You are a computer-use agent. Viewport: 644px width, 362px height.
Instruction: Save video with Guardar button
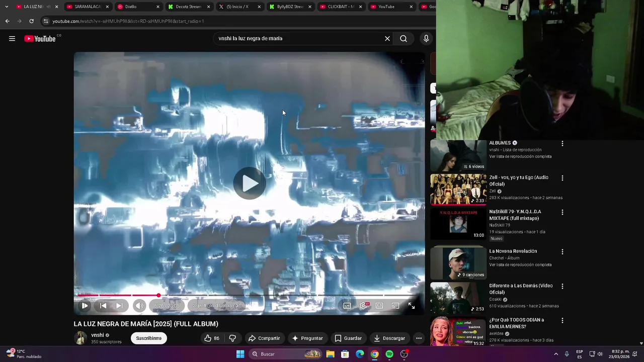click(x=348, y=338)
